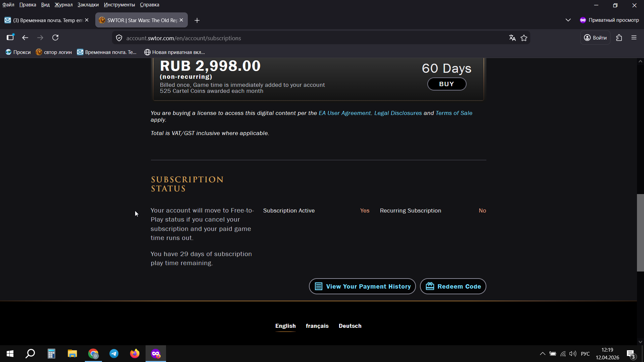Go back to the previous page
The image size is (644, 362).
click(25, 38)
